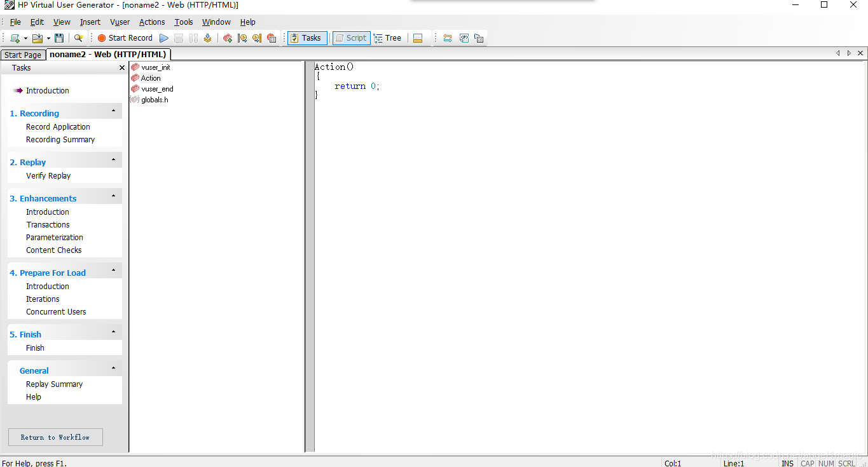
Task: Select the Action item in the script tree
Action: 151,78
